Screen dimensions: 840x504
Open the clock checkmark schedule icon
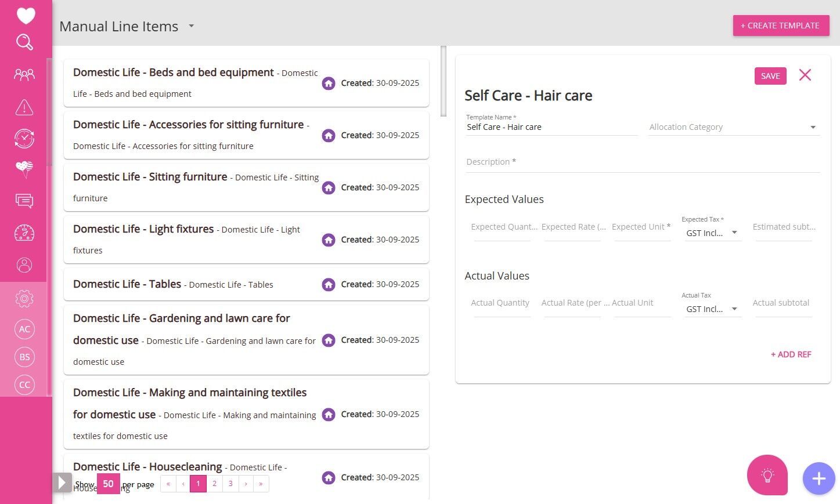[24, 139]
